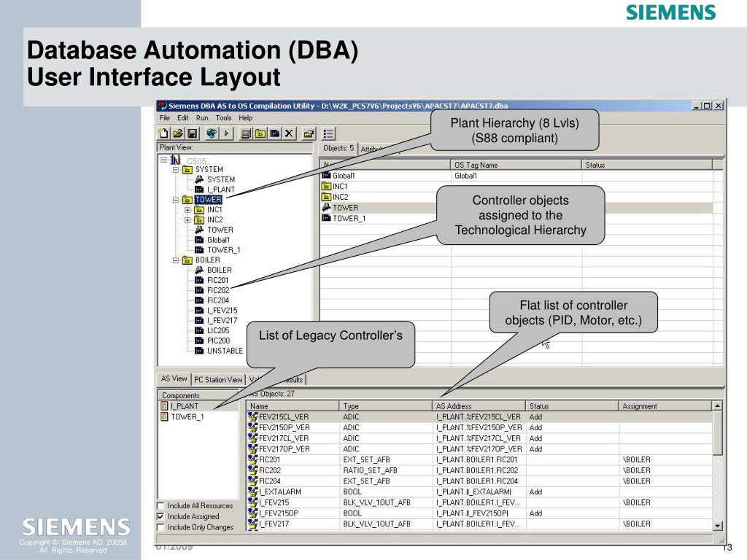Select the Objects: 5 tab
The height and width of the screenshot is (560, 747).
(x=338, y=148)
